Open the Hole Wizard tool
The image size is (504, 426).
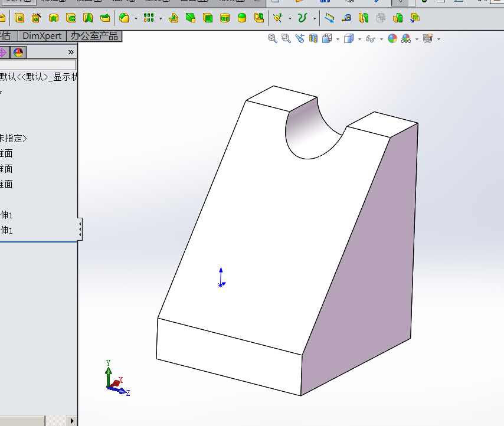37,18
